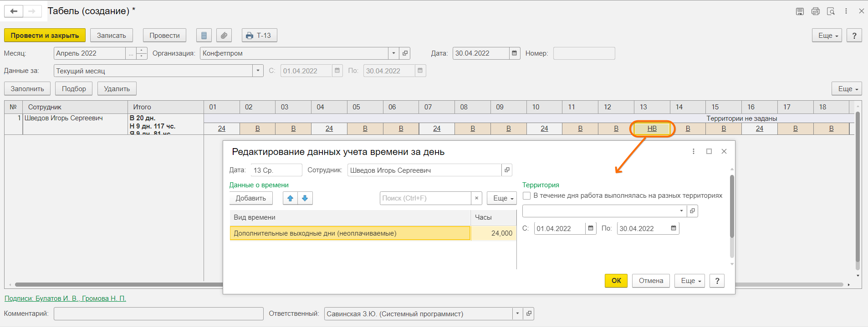This screenshot has width=868, height=329.
Task: Open the Еще menu next to Отмена
Action: pos(690,281)
